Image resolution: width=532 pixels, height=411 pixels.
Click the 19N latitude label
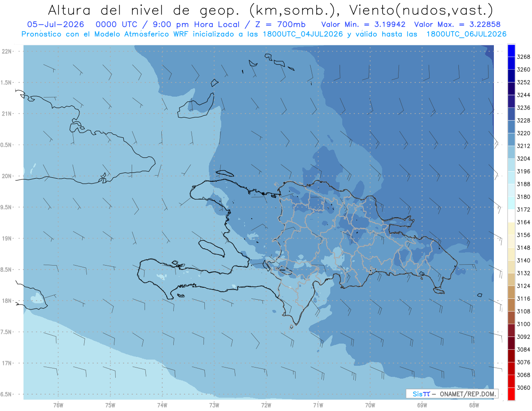coord(8,239)
